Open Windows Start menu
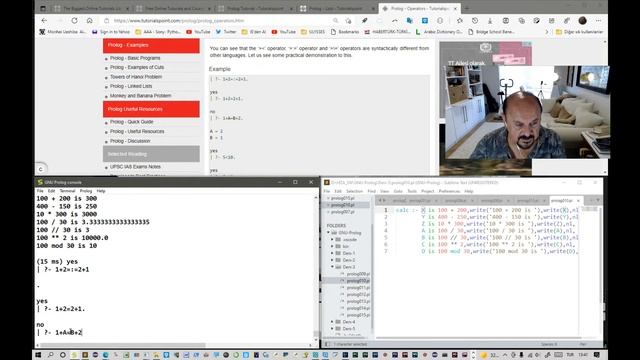This screenshot has width=640, height=360. pyautogui.click(x=38, y=355)
